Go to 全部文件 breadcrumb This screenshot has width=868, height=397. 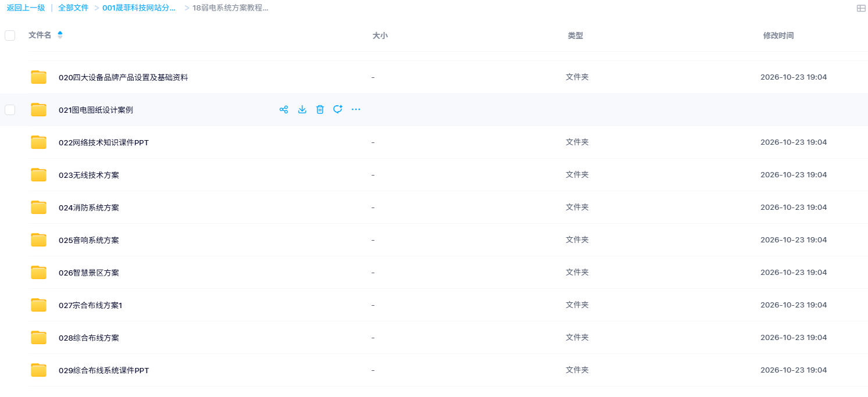(x=73, y=8)
